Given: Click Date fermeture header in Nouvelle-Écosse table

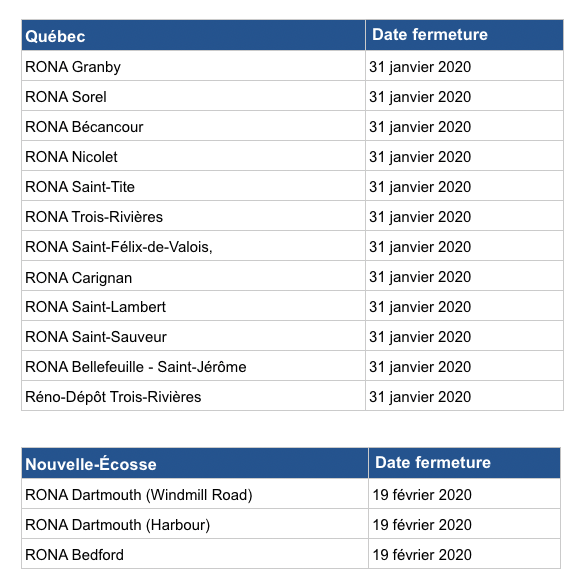Looking at the screenshot, I should tap(464, 463).
